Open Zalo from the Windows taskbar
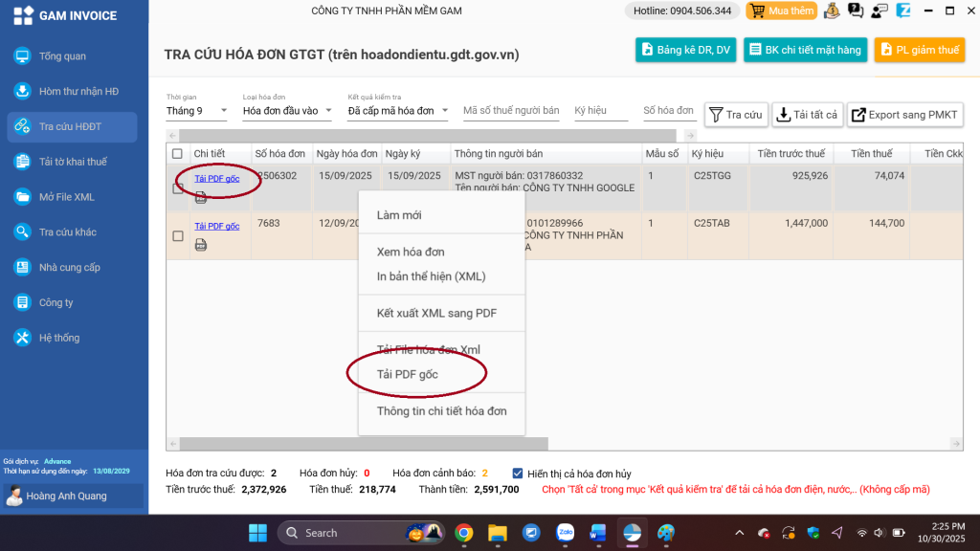Viewport: 980px width, 551px height. (x=565, y=533)
